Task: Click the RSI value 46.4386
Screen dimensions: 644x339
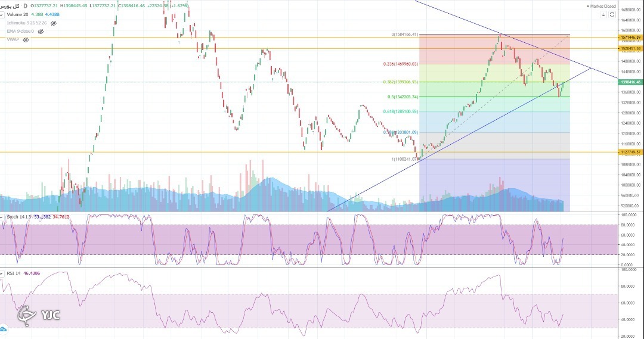Action: pos(32,273)
